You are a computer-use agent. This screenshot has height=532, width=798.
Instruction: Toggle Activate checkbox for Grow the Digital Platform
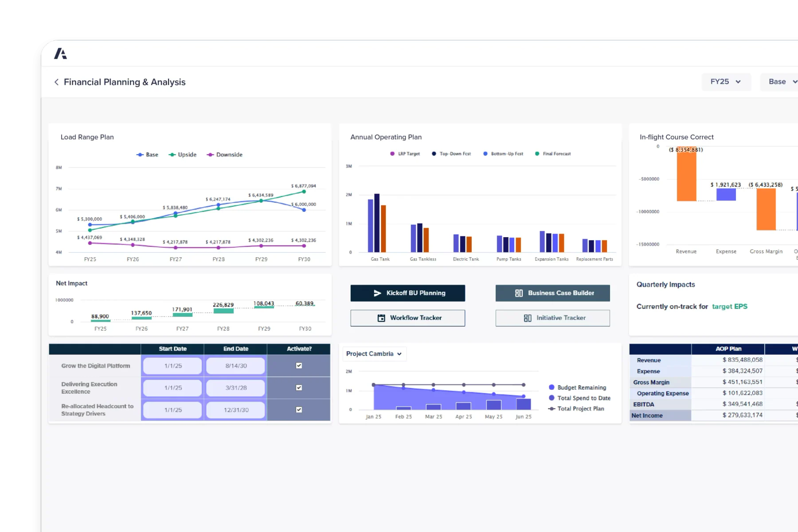tap(299, 366)
